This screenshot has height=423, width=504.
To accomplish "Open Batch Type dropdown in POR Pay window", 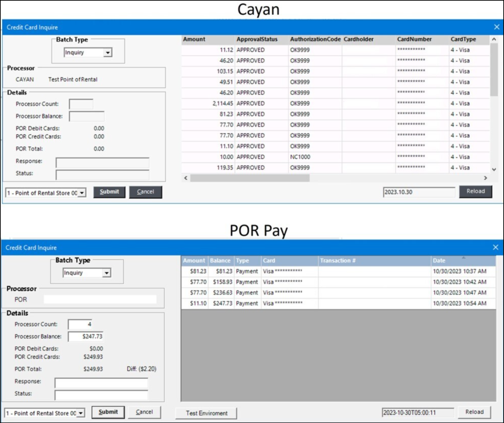I will (x=107, y=273).
